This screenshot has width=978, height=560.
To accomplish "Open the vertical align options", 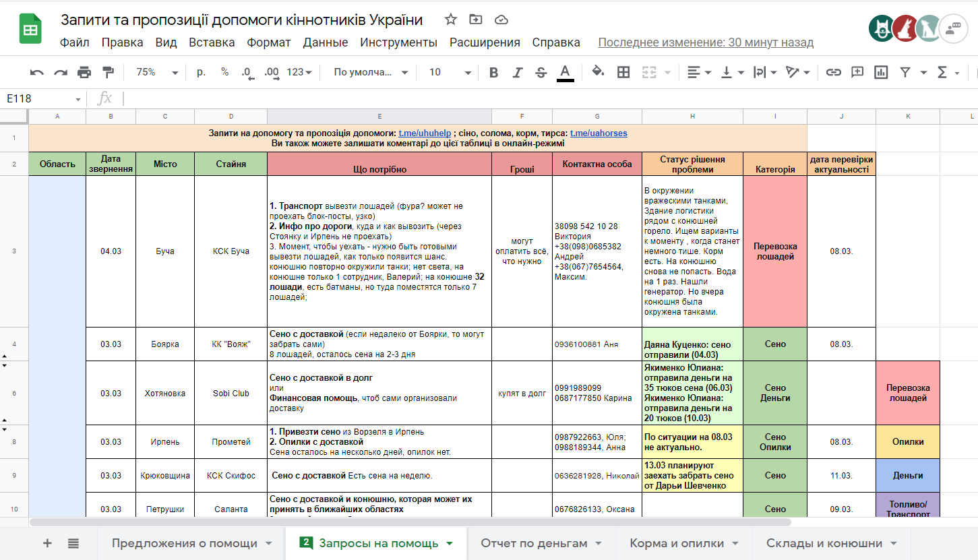I will click(733, 72).
